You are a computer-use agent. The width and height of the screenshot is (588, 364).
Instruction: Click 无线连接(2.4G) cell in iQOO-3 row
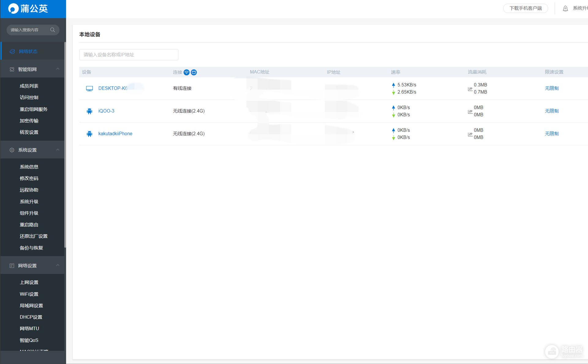click(x=189, y=111)
